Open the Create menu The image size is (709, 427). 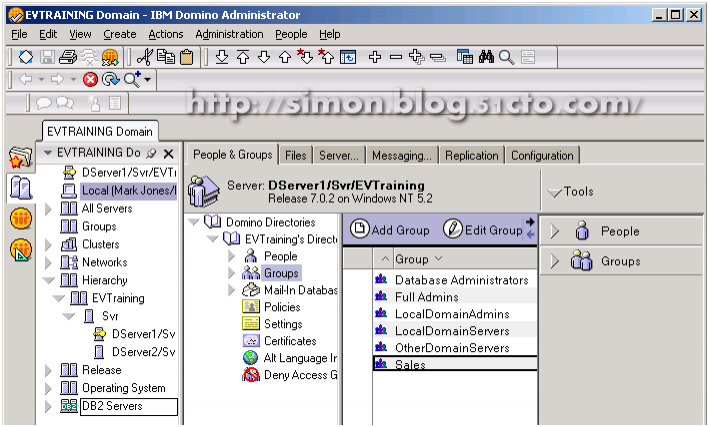(120, 34)
